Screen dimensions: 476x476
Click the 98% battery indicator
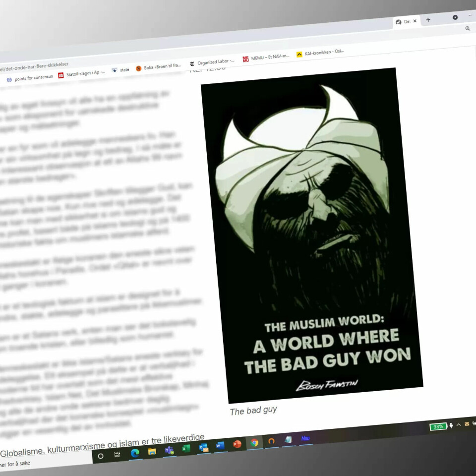tap(438, 426)
